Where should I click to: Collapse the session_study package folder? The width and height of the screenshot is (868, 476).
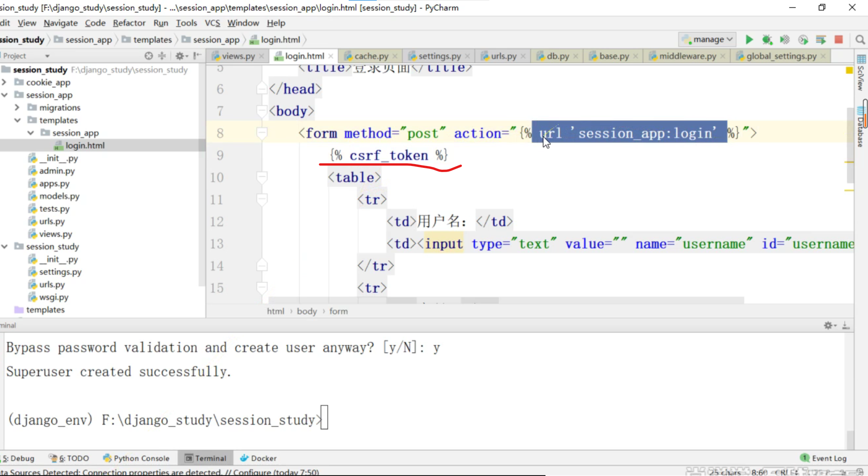pos(5,246)
